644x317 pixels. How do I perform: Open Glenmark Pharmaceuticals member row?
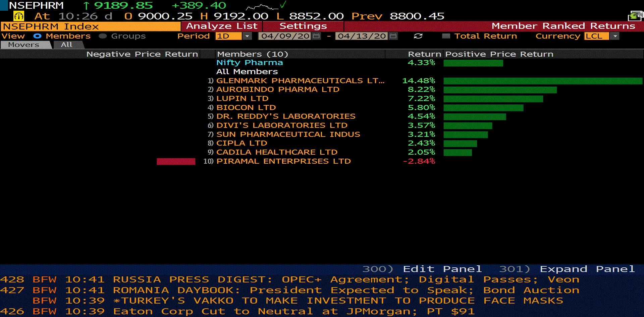[300, 81]
